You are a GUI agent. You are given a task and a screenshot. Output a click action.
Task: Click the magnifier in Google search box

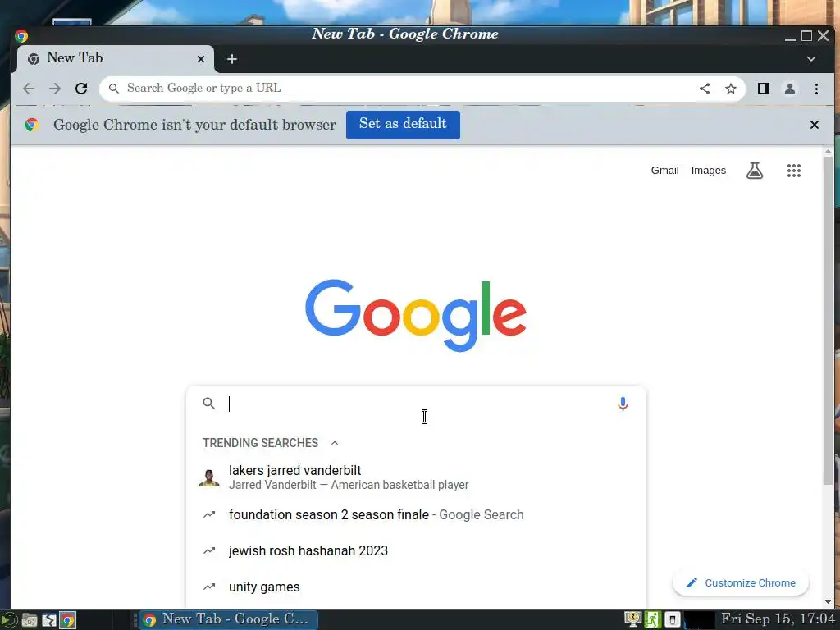click(209, 404)
